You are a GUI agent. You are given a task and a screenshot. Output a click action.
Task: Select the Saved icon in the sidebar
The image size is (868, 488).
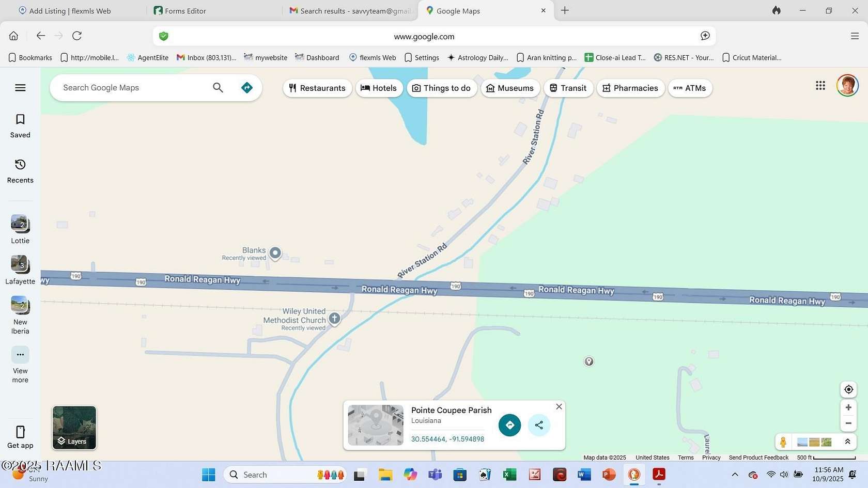click(x=20, y=125)
